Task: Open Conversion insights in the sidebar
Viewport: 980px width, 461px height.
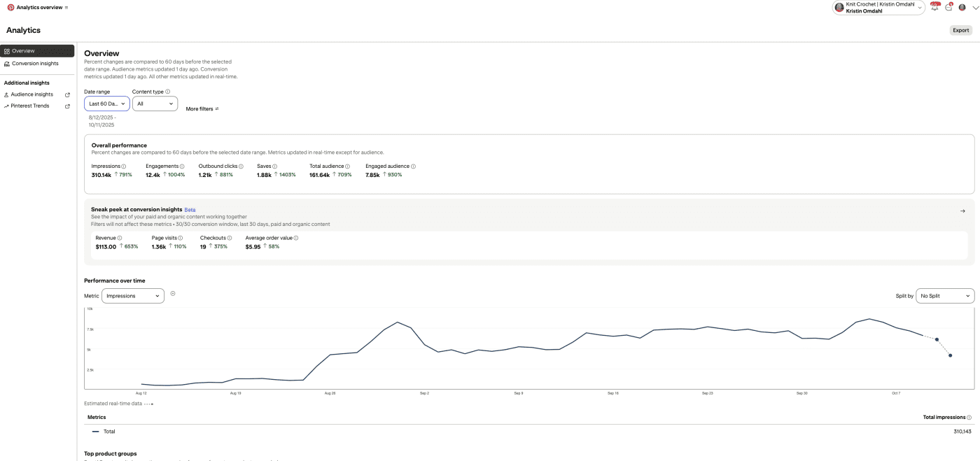Action: (35, 64)
